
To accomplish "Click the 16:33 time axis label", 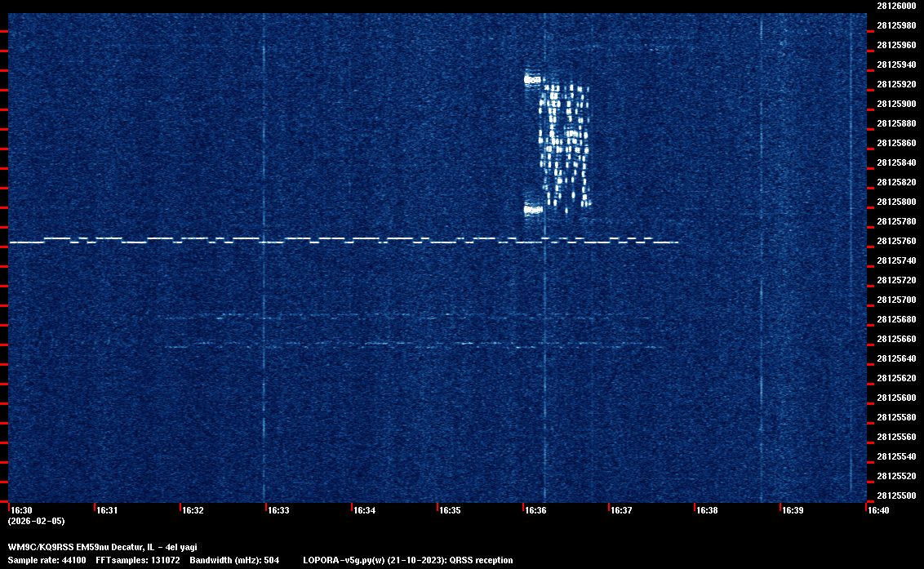I will click(278, 510).
